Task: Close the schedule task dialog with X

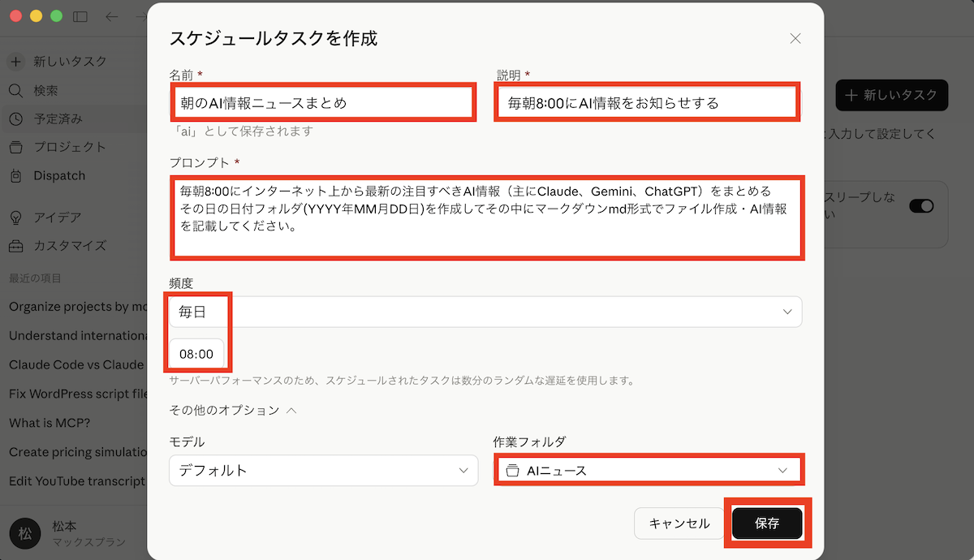Action: tap(795, 38)
